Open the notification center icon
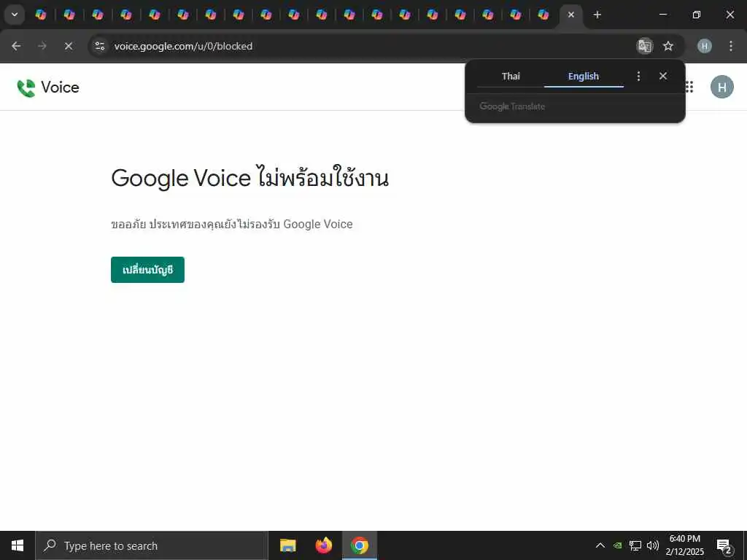Viewport: 747px width, 560px height. pos(724,545)
